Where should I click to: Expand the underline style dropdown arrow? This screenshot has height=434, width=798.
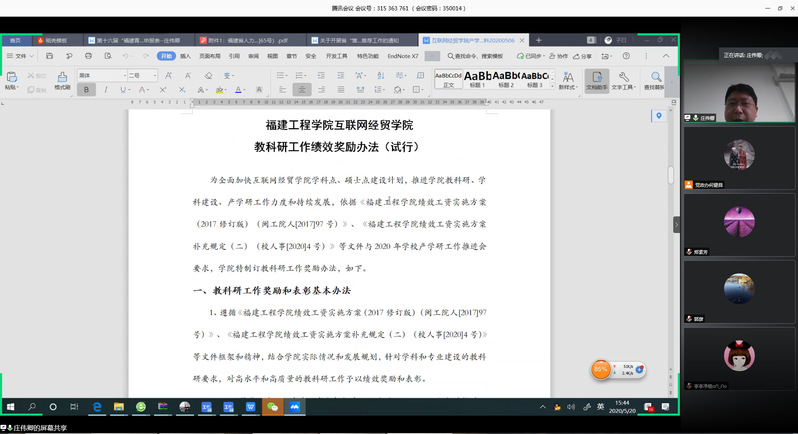[x=129, y=90]
